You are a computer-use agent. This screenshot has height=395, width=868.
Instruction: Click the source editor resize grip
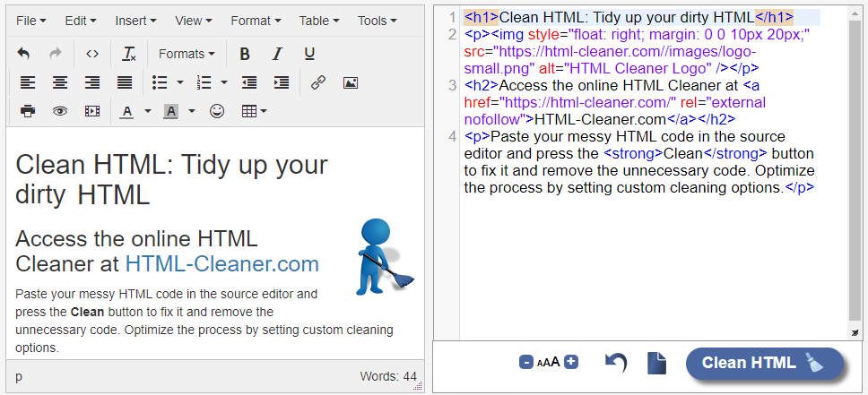click(855, 332)
